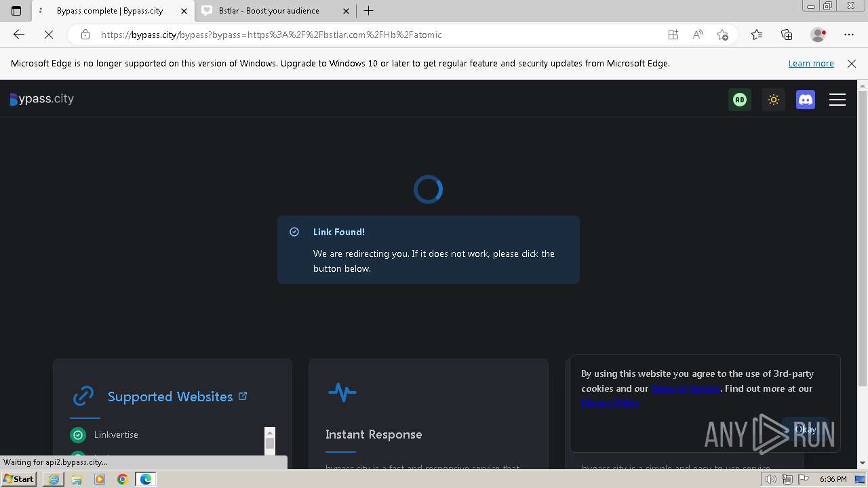Image resolution: width=868 pixels, height=488 pixels.
Task: Click the Instant Response pulse icon
Action: [x=342, y=392]
